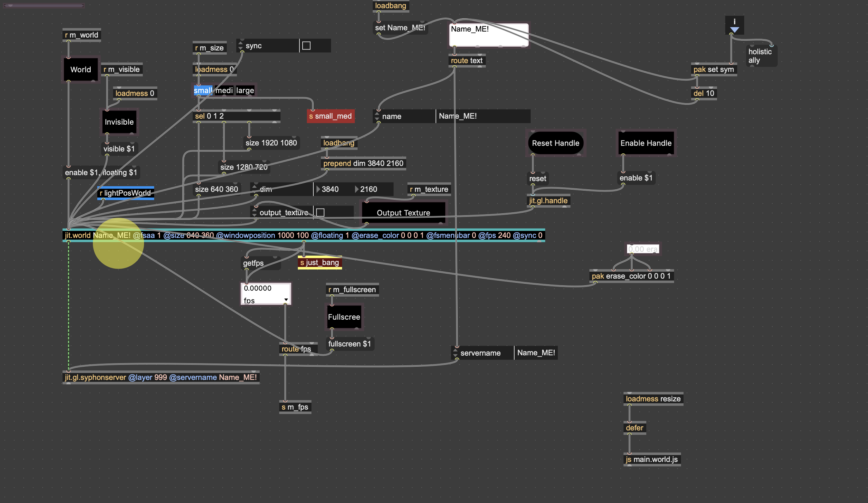Click the servername value field Name_ME!
The image size is (868, 503).
tap(536, 353)
